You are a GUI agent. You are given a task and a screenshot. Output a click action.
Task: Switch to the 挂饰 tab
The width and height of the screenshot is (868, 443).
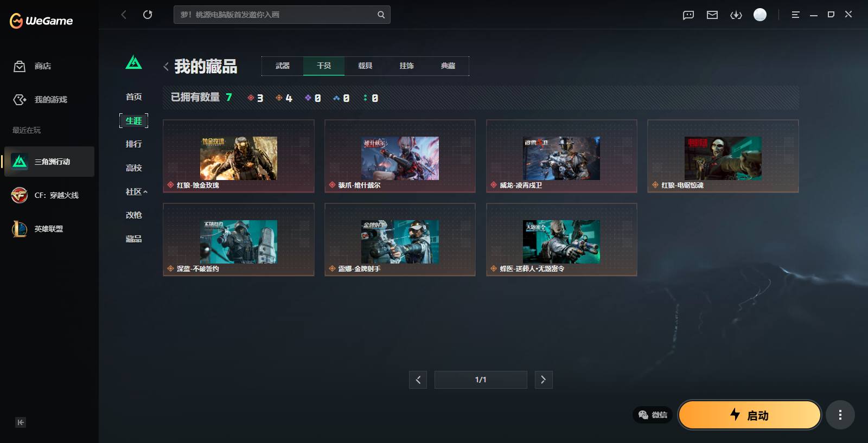pos(407,66)
